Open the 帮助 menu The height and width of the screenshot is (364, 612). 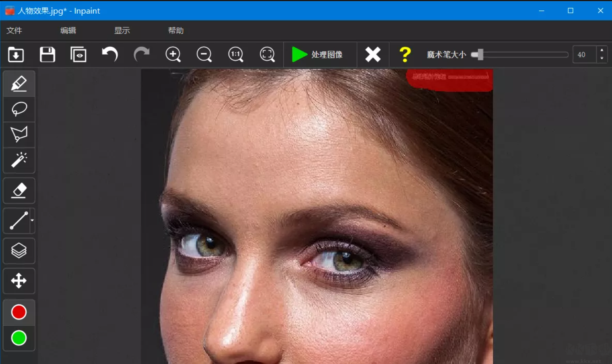click(176, 31)
